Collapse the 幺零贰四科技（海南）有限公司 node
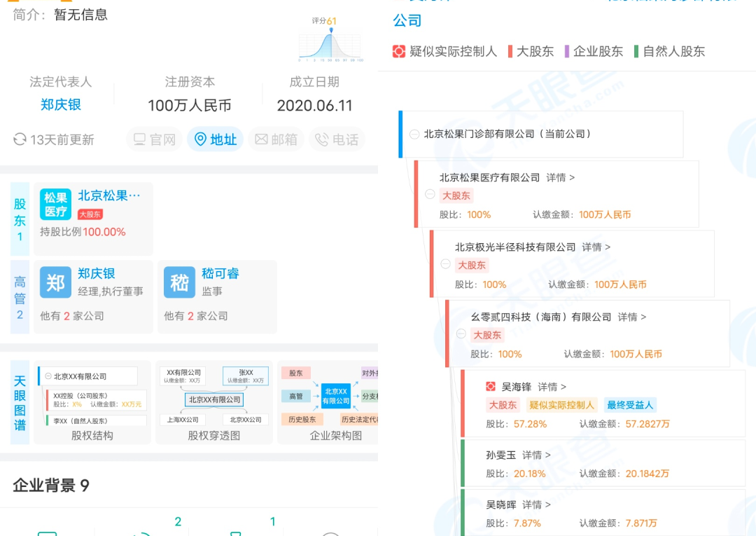756x536 pixels. pyautogui.click(x=461, y=334)
